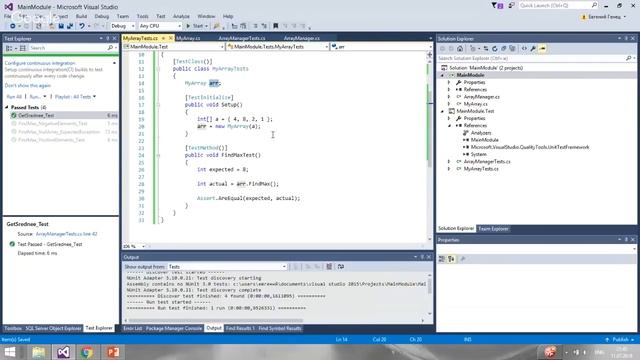Open the Test menu

[x=161, y=16]
